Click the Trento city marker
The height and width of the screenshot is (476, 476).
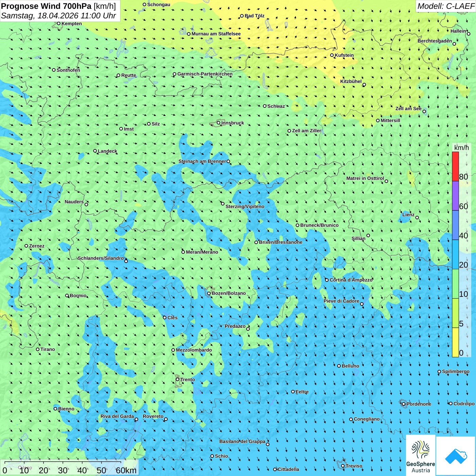[177, 379]
